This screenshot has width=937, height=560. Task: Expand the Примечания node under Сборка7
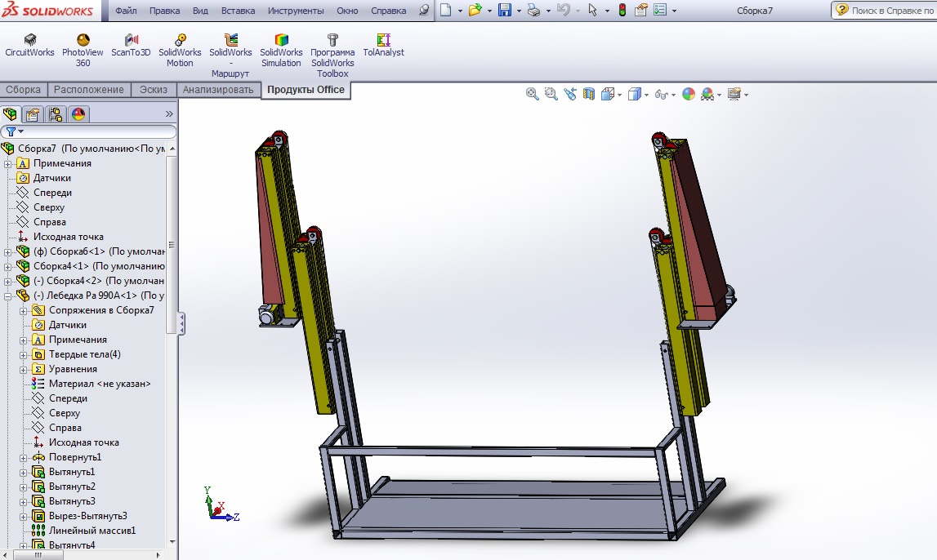8,163
